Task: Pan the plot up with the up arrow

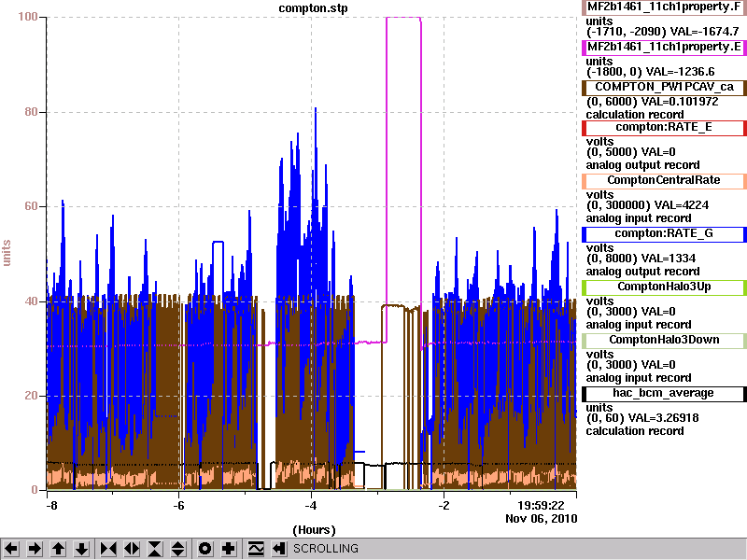Action: [x=58, y=549]
